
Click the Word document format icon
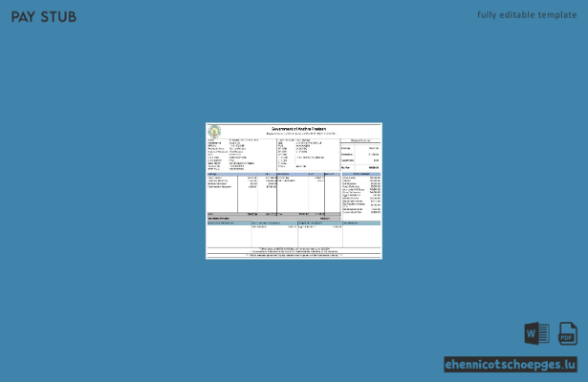536,333
